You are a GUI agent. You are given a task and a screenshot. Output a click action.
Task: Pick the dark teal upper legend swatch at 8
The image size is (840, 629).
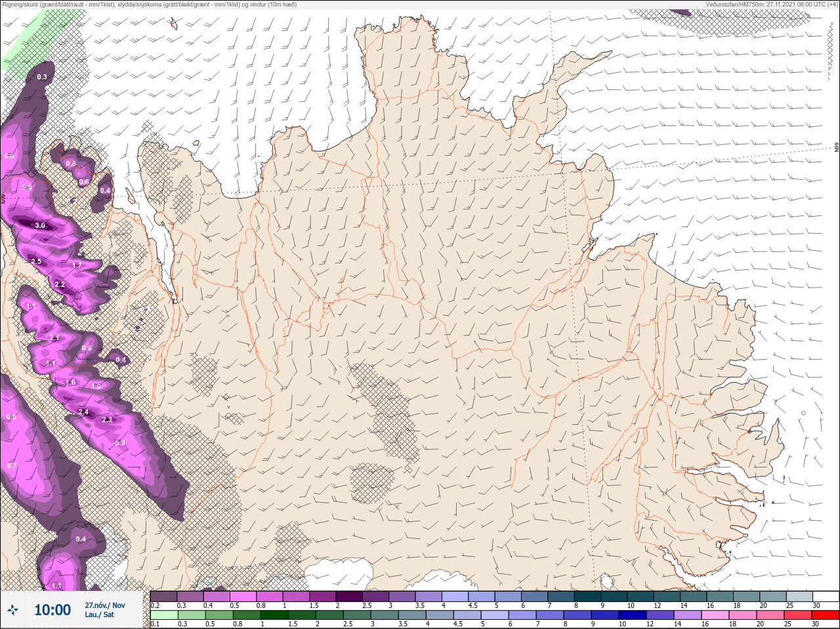pyautogui.click(x=588, y=596)
